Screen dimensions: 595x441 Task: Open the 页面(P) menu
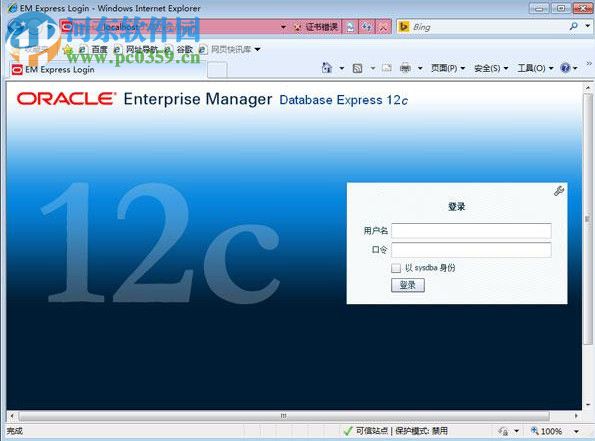448,68
